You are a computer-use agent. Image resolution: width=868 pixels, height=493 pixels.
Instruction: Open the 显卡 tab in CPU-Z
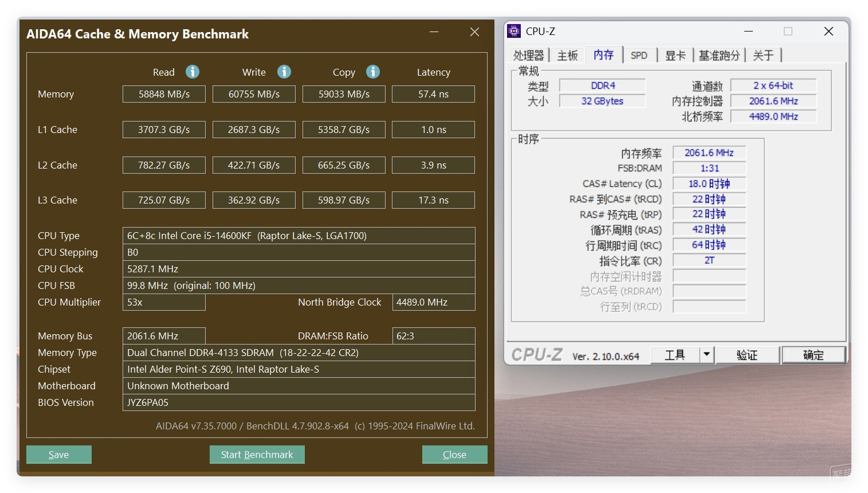[675, 55]
